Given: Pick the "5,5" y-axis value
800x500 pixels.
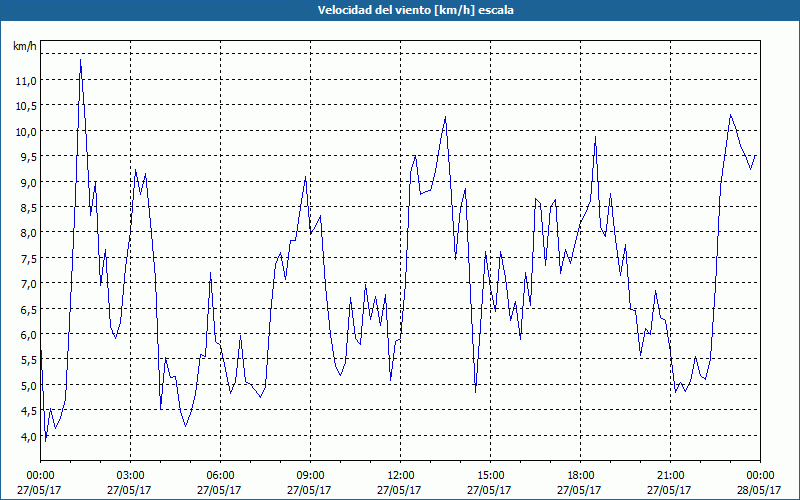Looking at the screenshot, I should [x=29, y=360].
